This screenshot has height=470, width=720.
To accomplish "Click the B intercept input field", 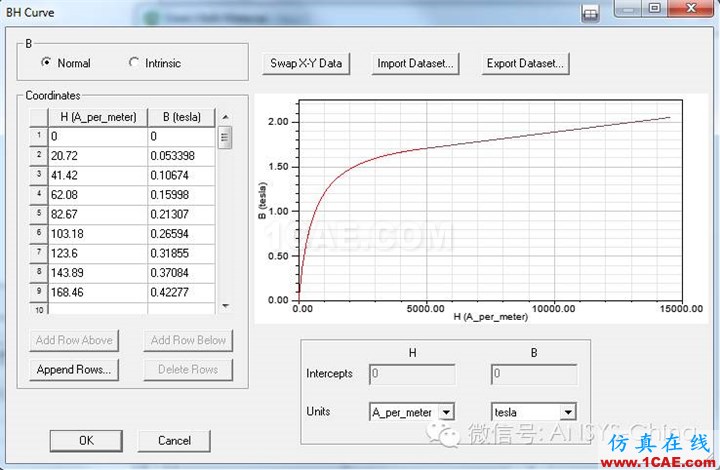I will tap(534, 374).
